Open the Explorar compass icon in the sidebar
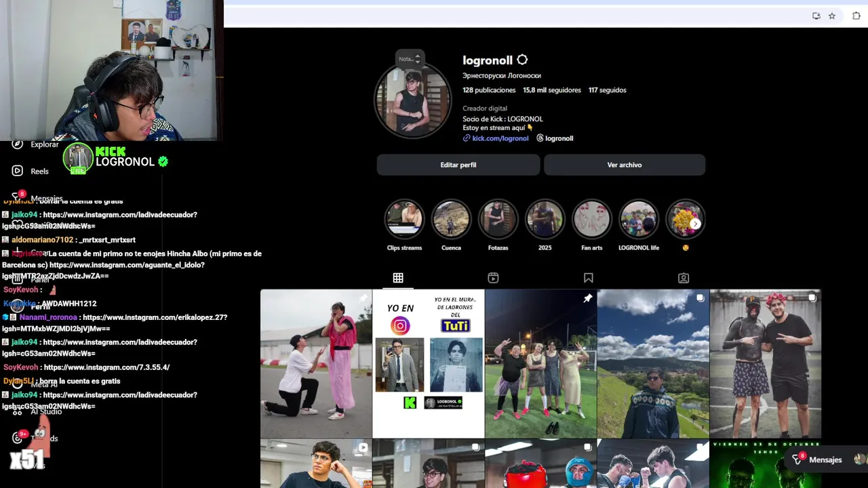 pos(18,144)
